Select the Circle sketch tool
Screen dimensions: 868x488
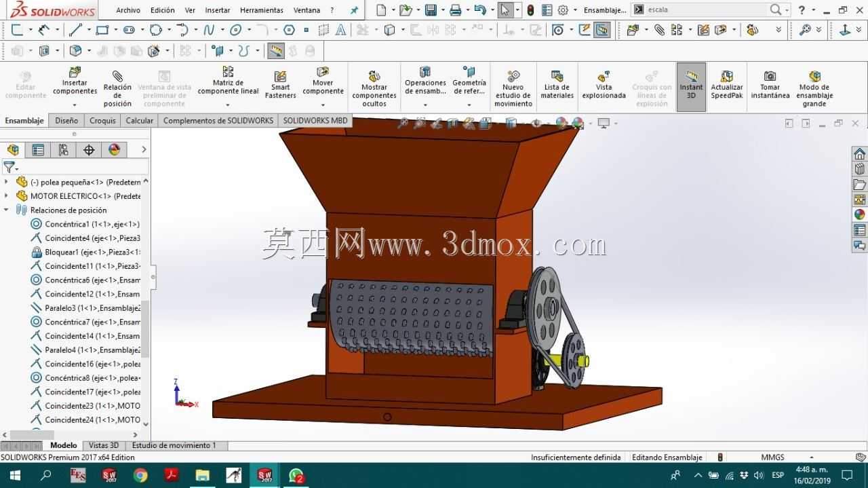point(156,30)
